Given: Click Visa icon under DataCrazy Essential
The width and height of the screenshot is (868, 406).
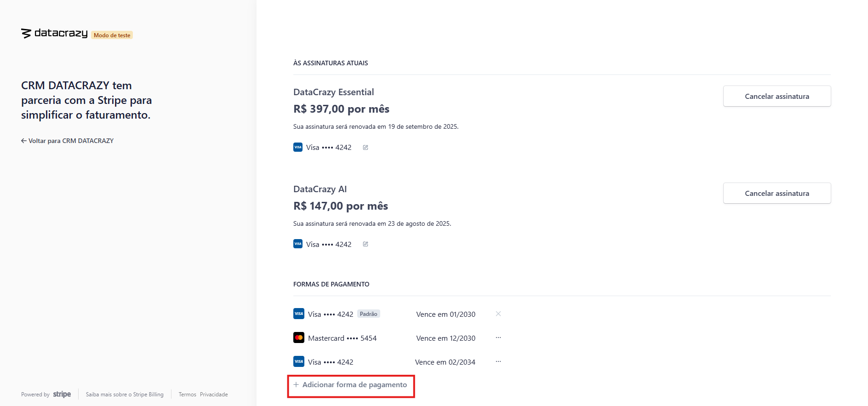Looking at the screenshot, I should (x=298, y=147).
